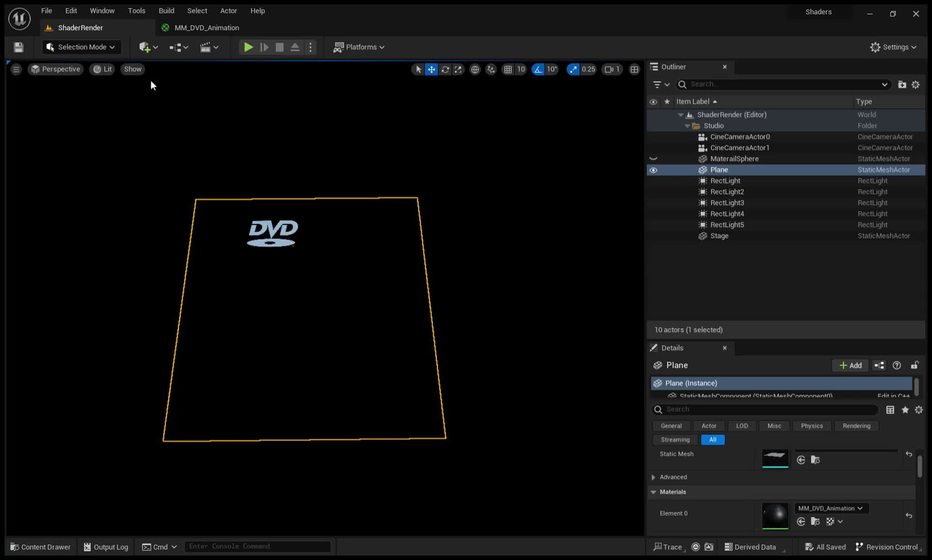Open the Platforms dropdown
The width and height of the screenshot is (932, 560).
coord(359,47)
